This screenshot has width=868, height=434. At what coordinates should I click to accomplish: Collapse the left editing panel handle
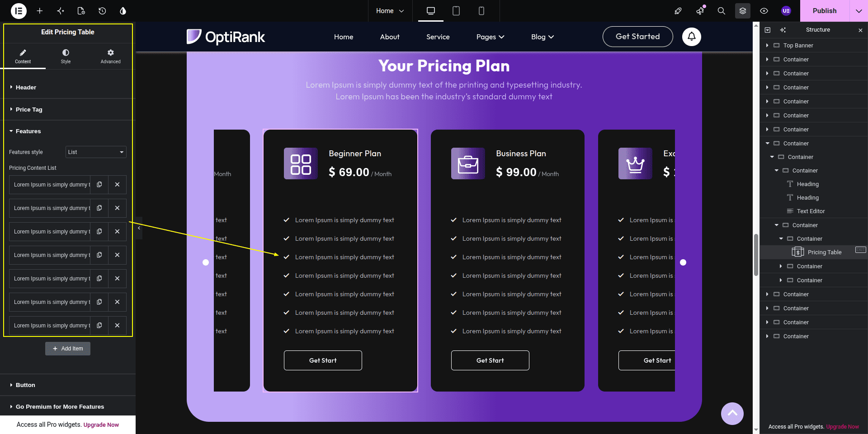(x=139, y=228)
